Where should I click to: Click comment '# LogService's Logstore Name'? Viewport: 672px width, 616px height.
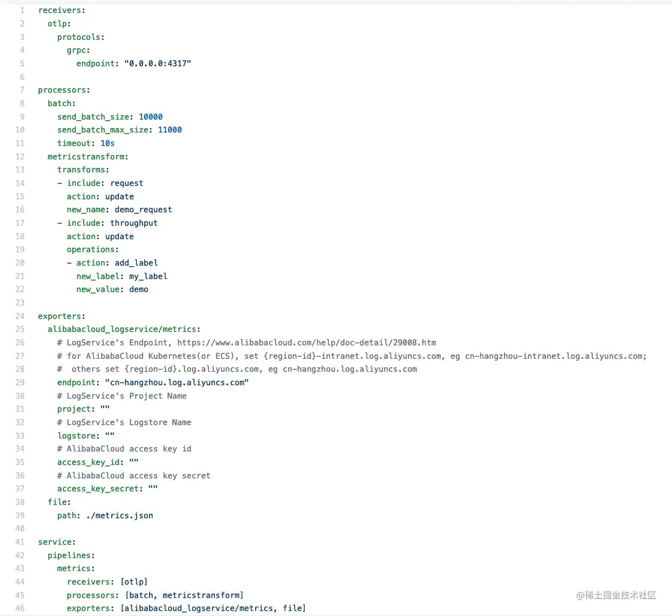[x=124, y=422]
